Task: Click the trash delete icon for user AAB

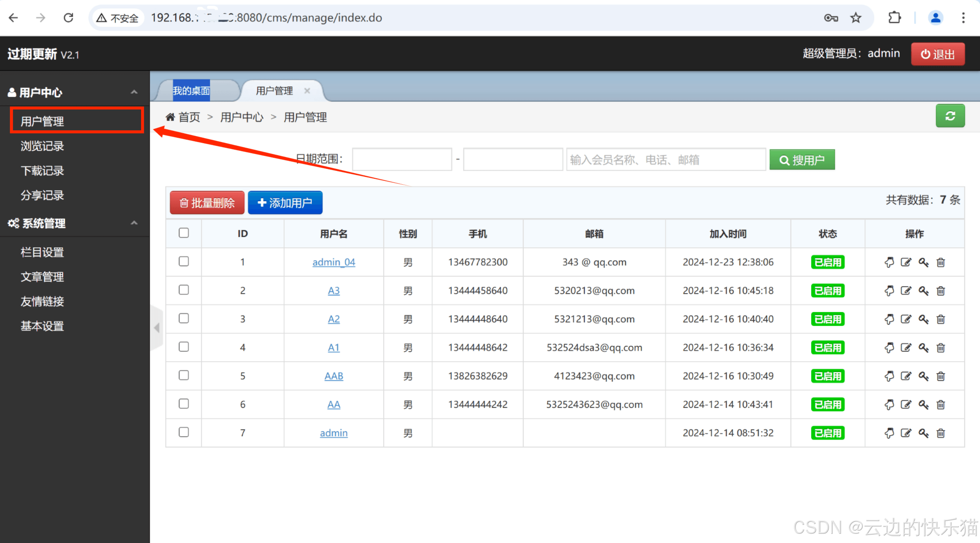Action: point(940,376)
